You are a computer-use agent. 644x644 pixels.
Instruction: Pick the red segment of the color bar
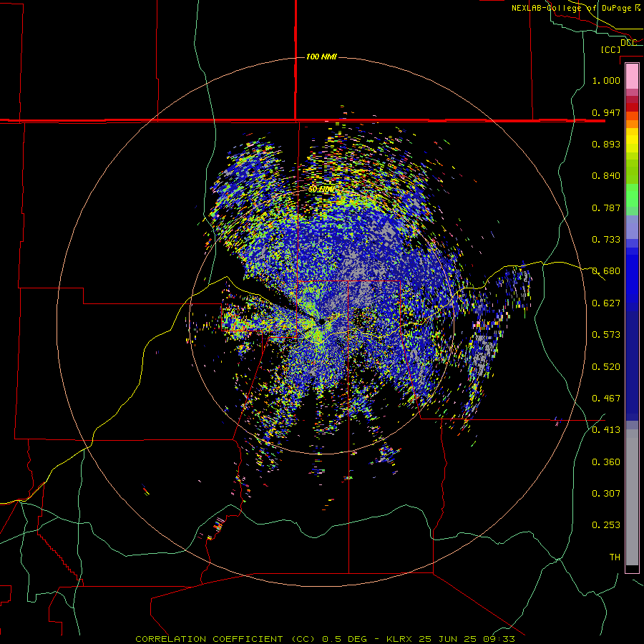[x=632, y=107]
